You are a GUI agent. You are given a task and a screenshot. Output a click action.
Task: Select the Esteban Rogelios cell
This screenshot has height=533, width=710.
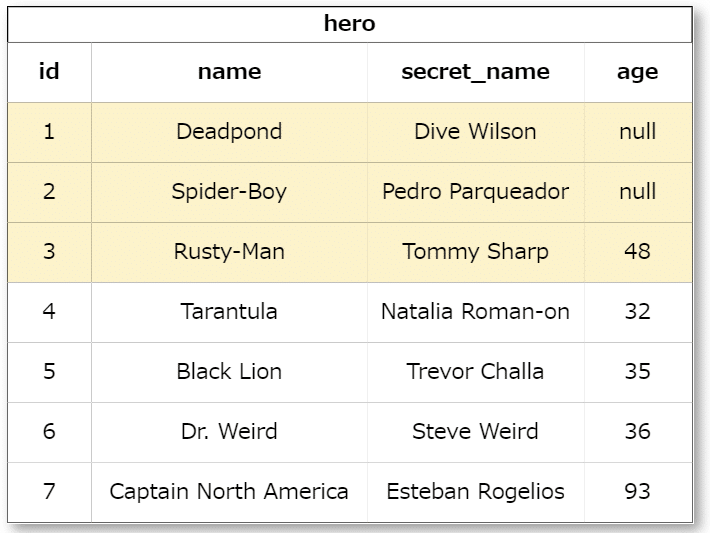point(475,491)
